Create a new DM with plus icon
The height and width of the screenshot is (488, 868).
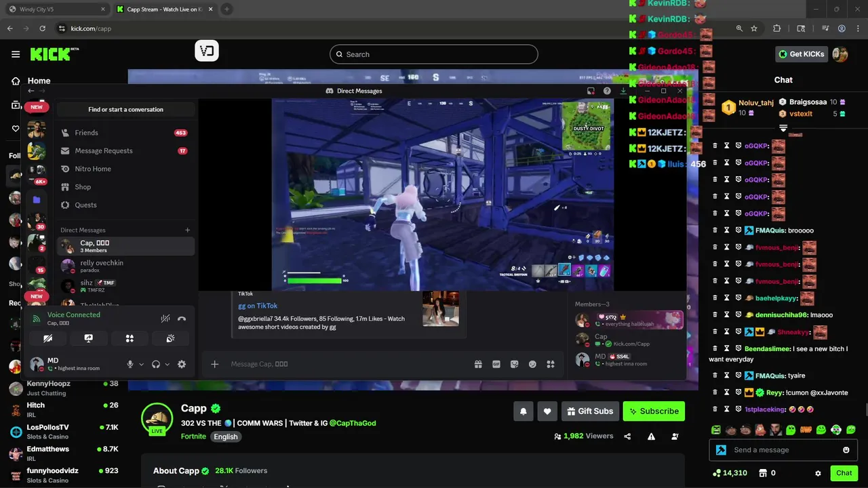[188, 230]
